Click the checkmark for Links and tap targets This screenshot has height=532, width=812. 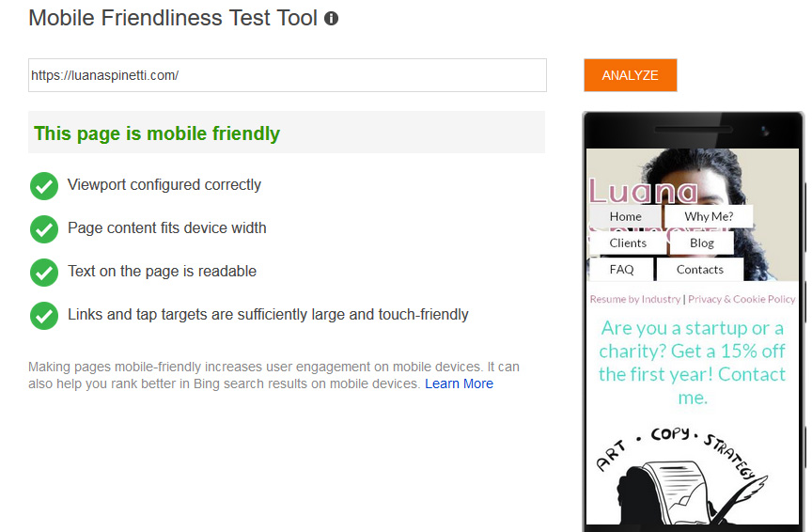(x=44, y=316)
